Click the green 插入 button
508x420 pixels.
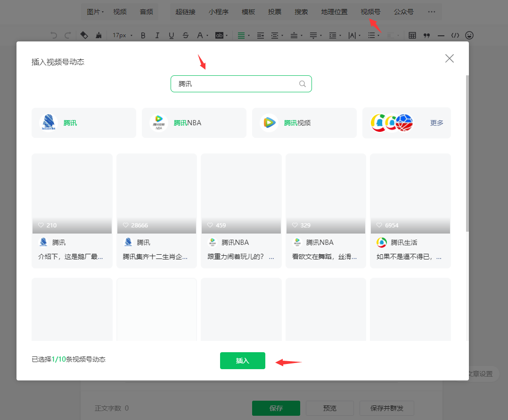(243, 360)
